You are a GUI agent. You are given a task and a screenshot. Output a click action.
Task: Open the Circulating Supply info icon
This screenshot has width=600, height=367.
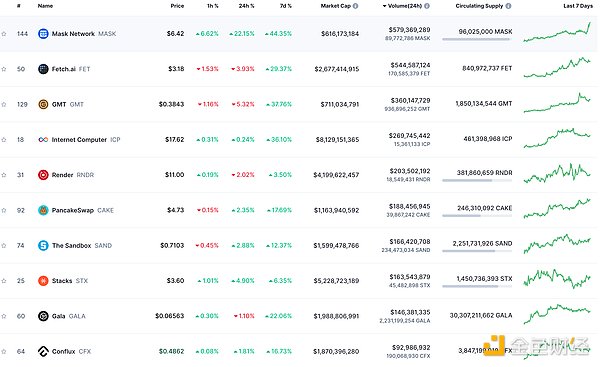tap(509, 6)
